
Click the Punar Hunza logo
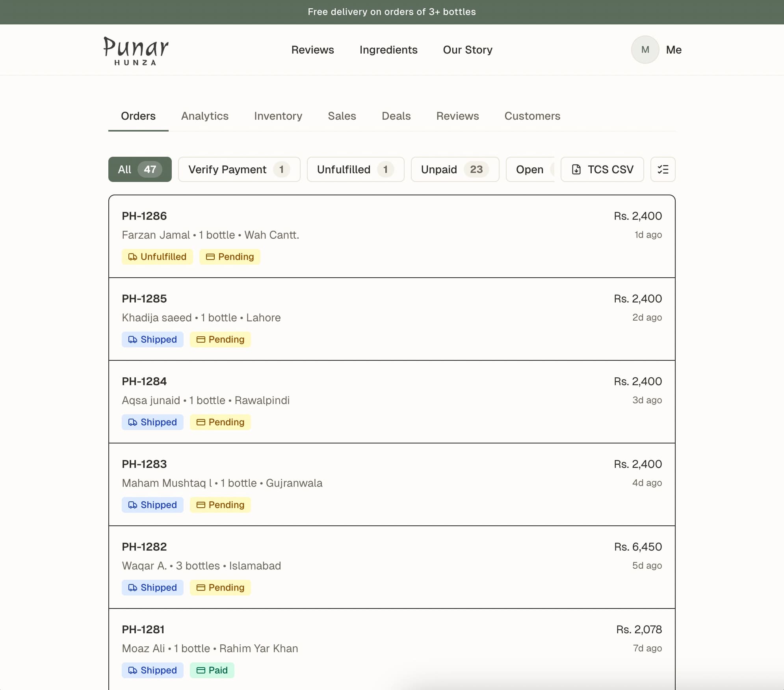click(x=136, y=50)
